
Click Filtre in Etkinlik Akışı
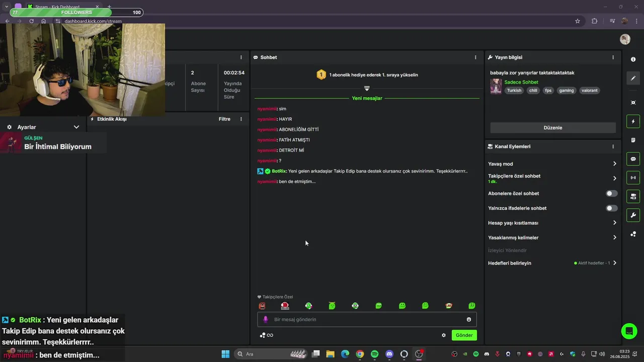[x=224, y=119]
